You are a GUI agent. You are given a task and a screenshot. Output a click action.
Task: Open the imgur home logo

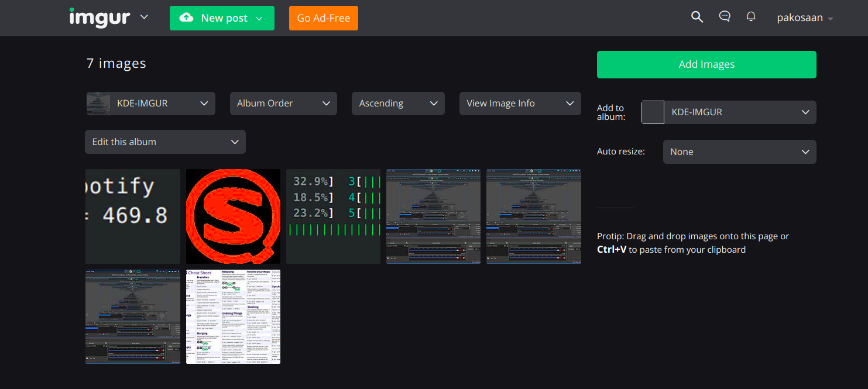(100, 18)
